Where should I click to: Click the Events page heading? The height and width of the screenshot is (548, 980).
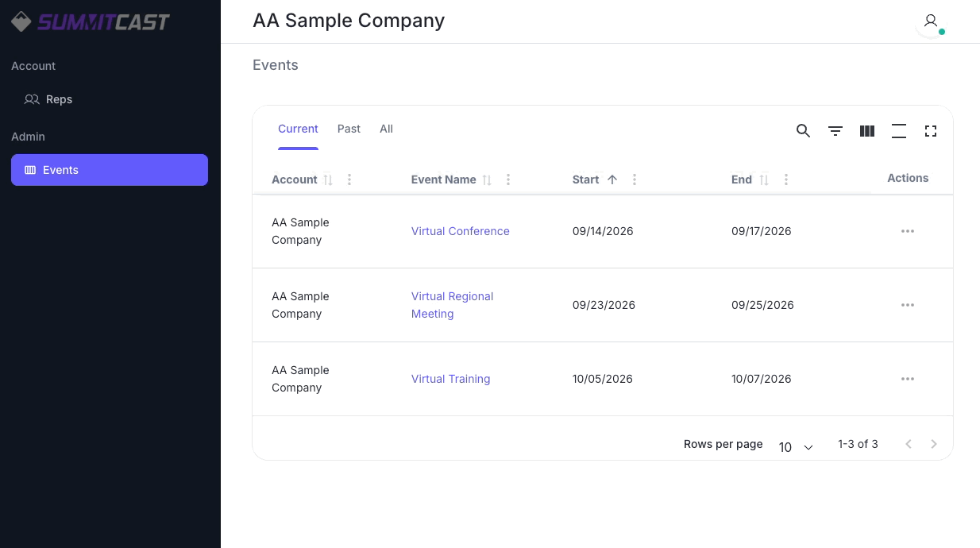click(x=276, y=65)
